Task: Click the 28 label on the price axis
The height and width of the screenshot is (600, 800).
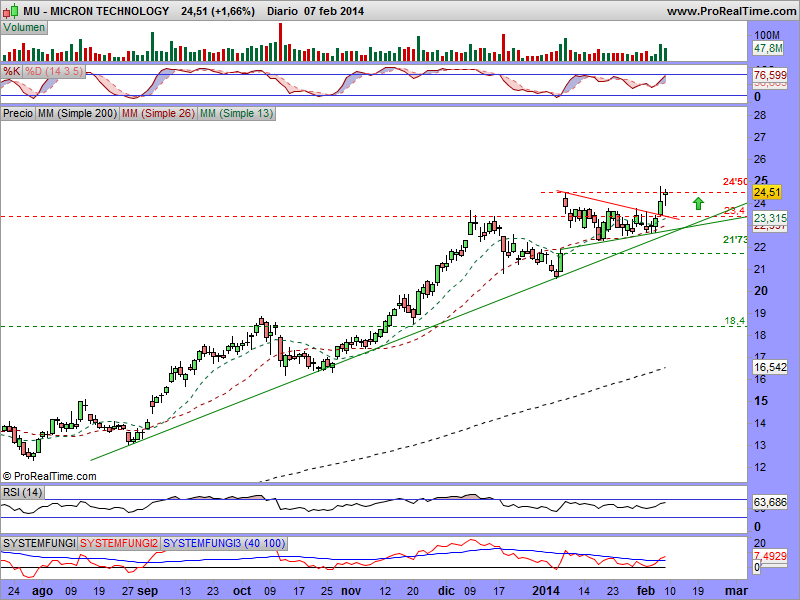Action: (760, 115)
